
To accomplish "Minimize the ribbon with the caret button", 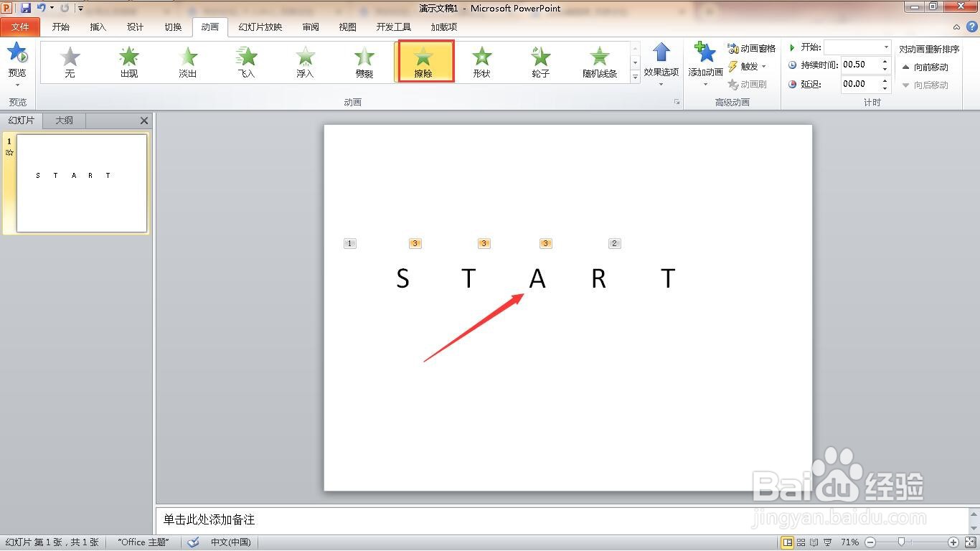I will pos(957,27).
